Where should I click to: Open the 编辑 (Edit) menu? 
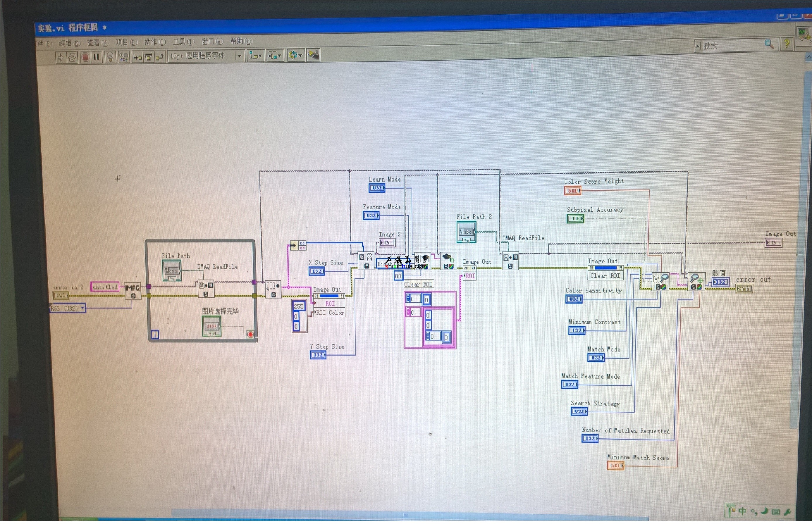click(69, 43)
